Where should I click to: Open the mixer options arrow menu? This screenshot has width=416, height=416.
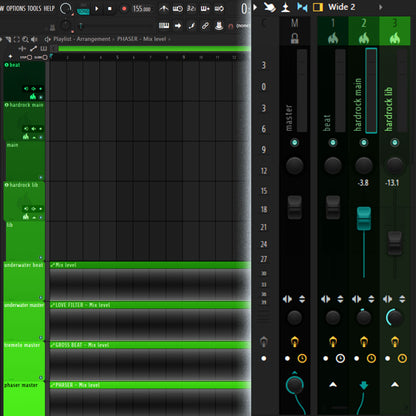pos(255,7)
